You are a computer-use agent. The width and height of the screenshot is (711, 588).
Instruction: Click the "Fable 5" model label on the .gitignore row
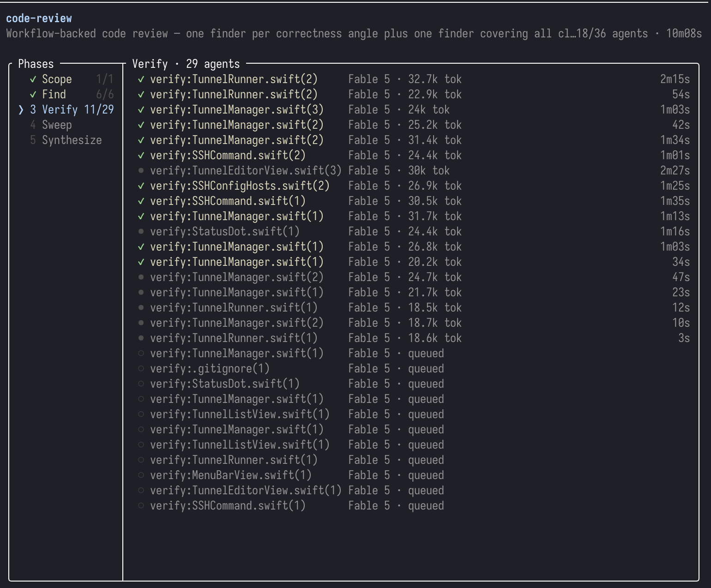click(x=369, y=369)
